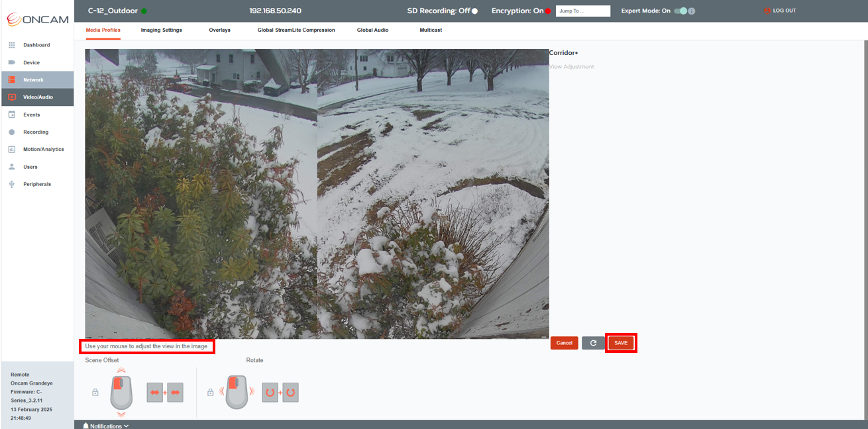The image size is (868, 429).
Task: Click the Events calendar icon in sidebar
Action: click(x=11, y=115)
